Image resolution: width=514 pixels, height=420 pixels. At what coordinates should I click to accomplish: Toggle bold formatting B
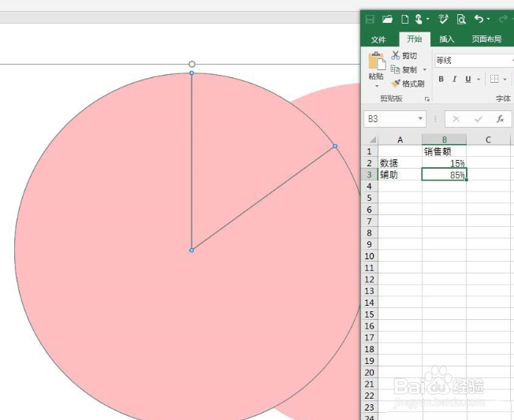(441, 79)
